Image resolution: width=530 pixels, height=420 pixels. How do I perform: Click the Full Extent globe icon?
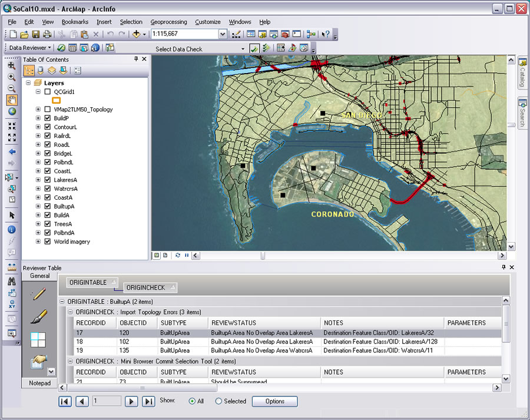[12, 111]
